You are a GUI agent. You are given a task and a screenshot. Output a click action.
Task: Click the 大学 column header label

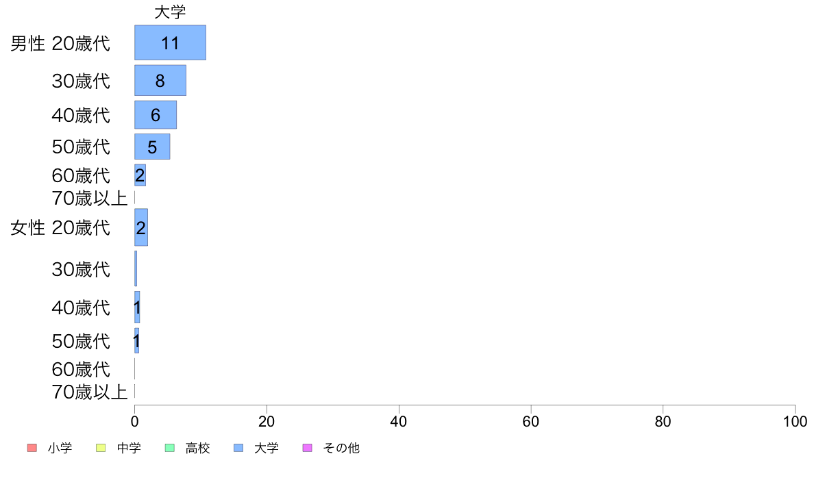[171, 12]
